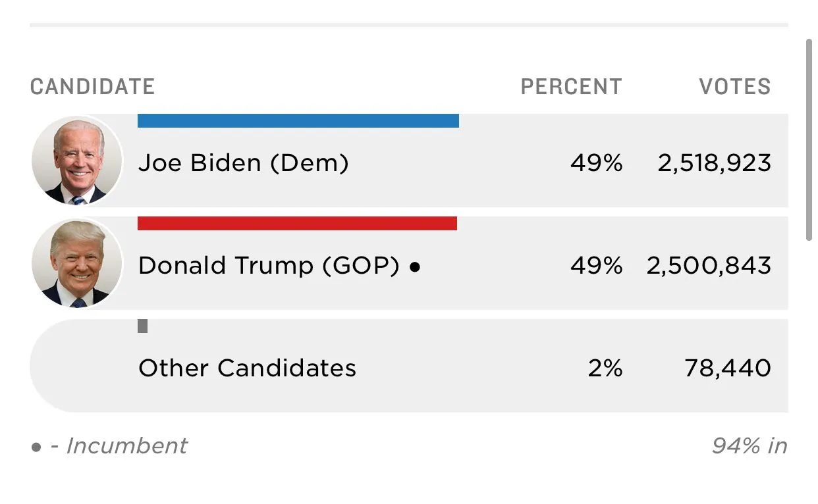Screen dimensions: 818x504
Task: Click the Other Candidates 2% value
Action: click(x=605, y=368)
